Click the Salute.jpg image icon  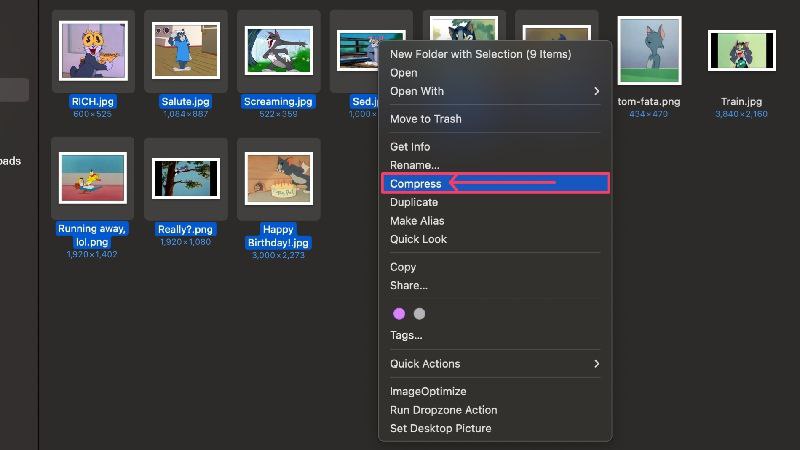click(186, 51)
